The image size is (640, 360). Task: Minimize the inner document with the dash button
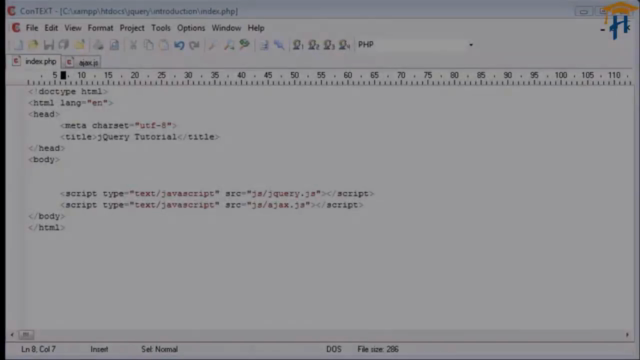tap(602, 29)
